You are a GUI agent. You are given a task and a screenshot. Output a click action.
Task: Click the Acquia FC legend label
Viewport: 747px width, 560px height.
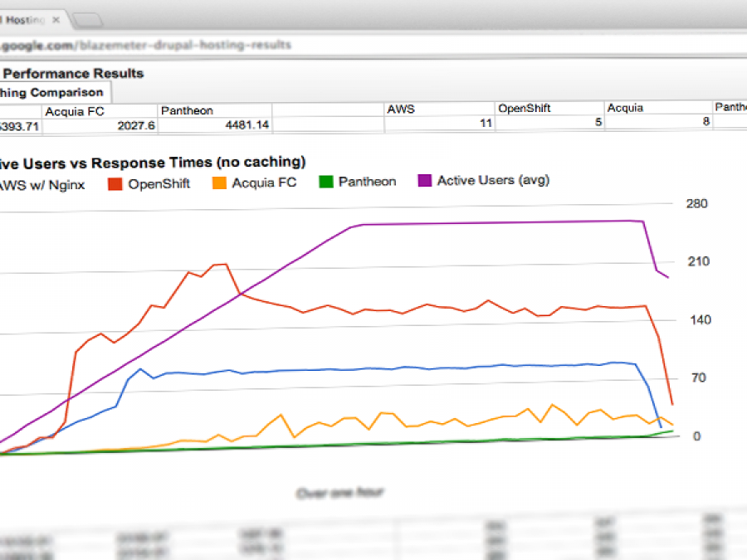tap(264, 183)
